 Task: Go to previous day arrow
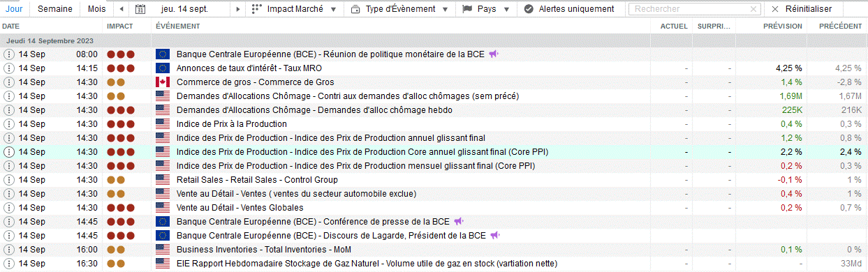[122, 9]
